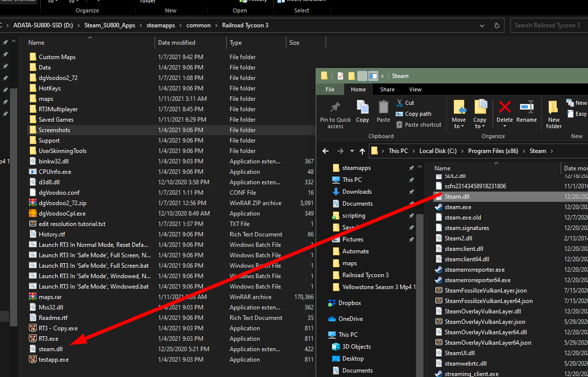Screen dimensions: 588x377
Task: Click the Paste button in Steam window ribbon
Action: coord(383,112)
